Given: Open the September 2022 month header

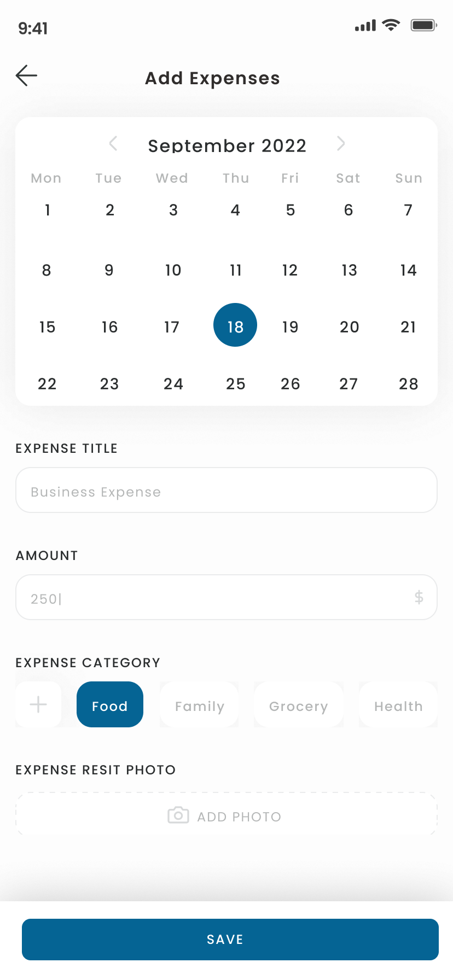Looking at the screenshot, I should pos(227,145).
